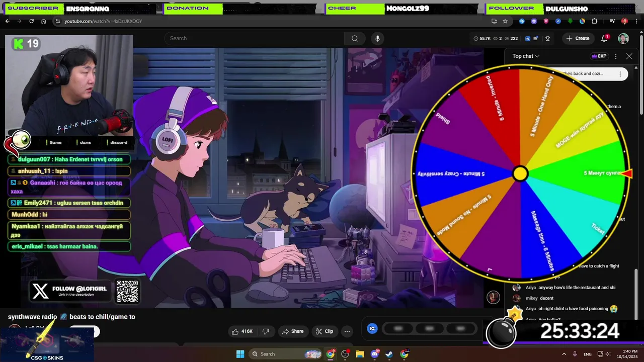Click the vidIQ icon below the video
Viewport: 644px width, 362px height.
(372, 328)
